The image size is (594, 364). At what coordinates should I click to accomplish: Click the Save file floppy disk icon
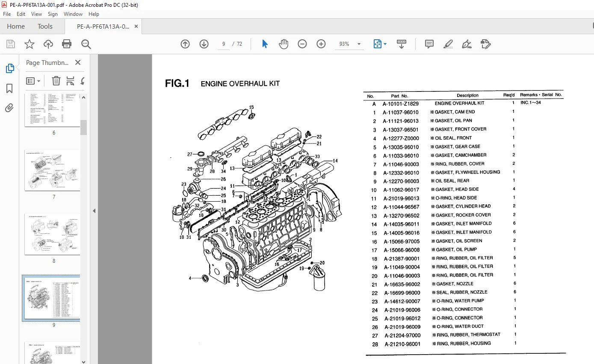tap(11, 44)
